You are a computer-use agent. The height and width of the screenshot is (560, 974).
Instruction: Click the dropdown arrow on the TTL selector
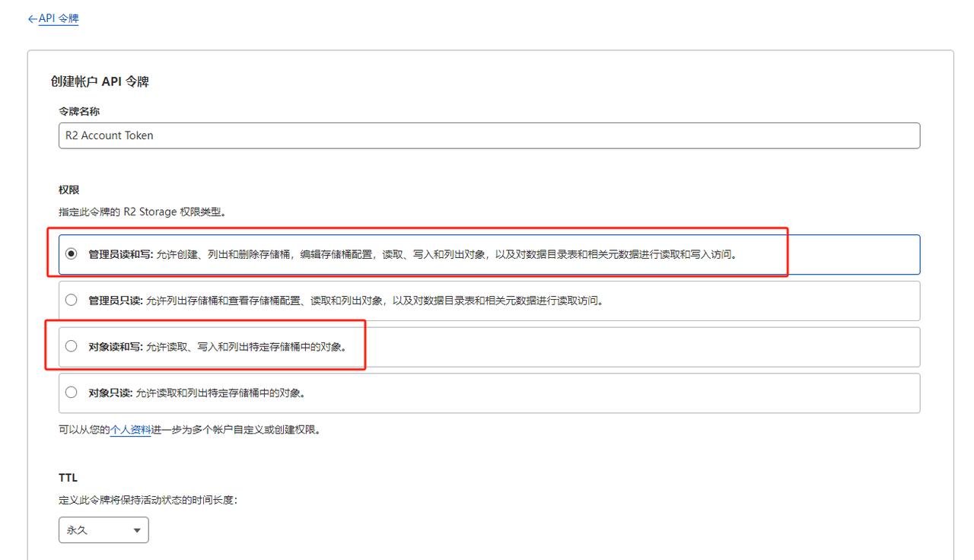[x=137, y=530]
